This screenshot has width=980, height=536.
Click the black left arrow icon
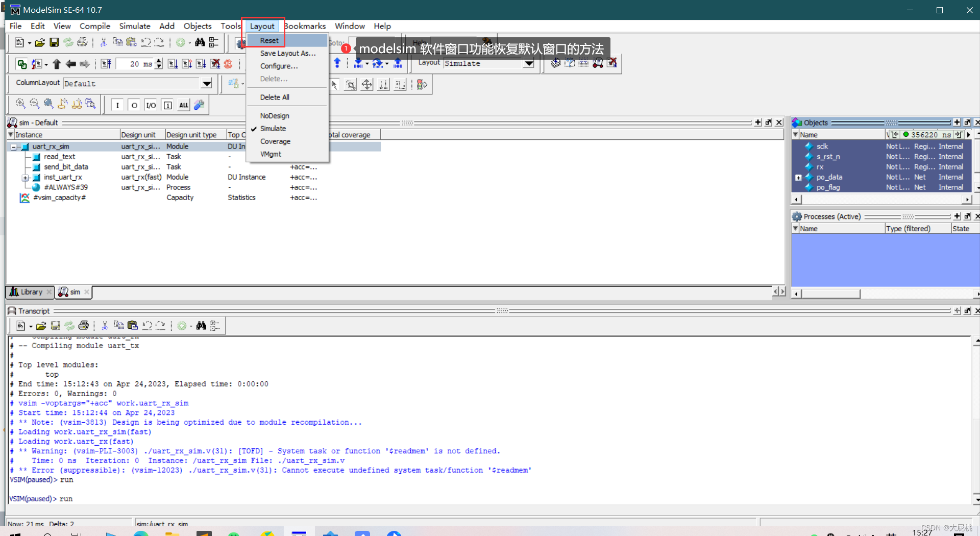[x=70, y=64]
